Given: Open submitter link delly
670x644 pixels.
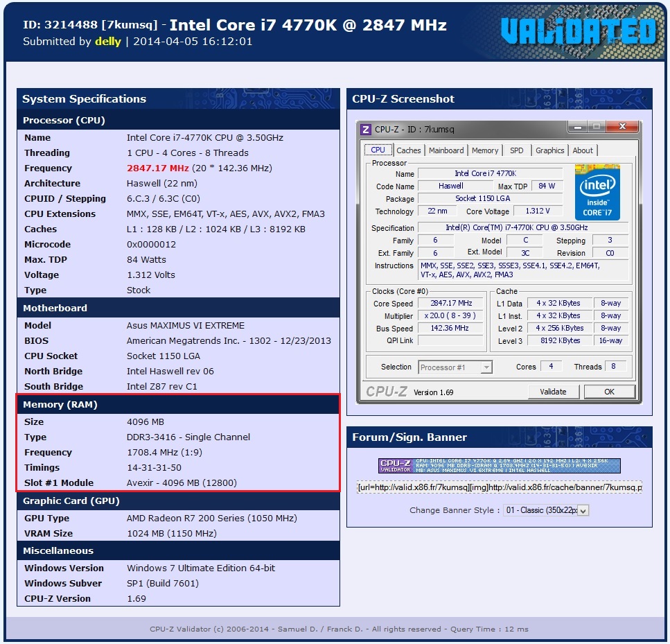Looking at the screenshot, I should (108, 42).
